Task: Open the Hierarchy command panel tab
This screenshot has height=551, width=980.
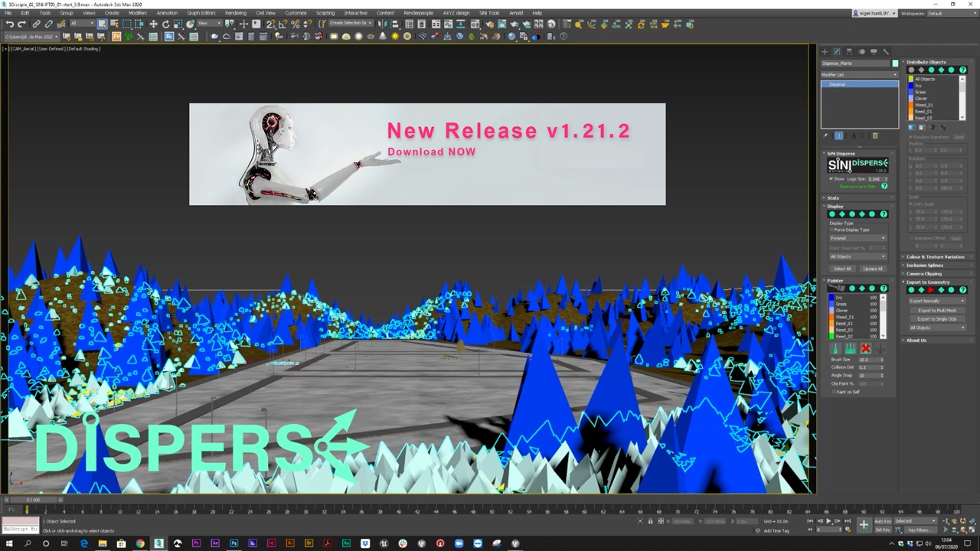Action: [849, 51]
